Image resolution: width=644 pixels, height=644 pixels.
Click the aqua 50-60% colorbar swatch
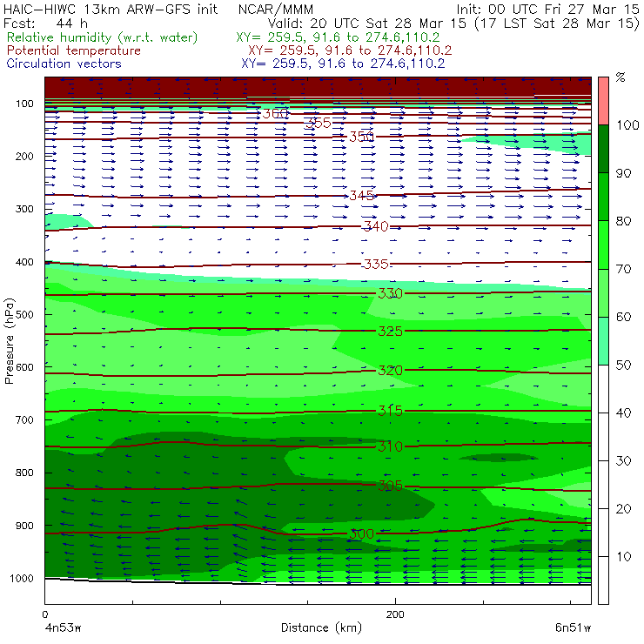[603, 341]
